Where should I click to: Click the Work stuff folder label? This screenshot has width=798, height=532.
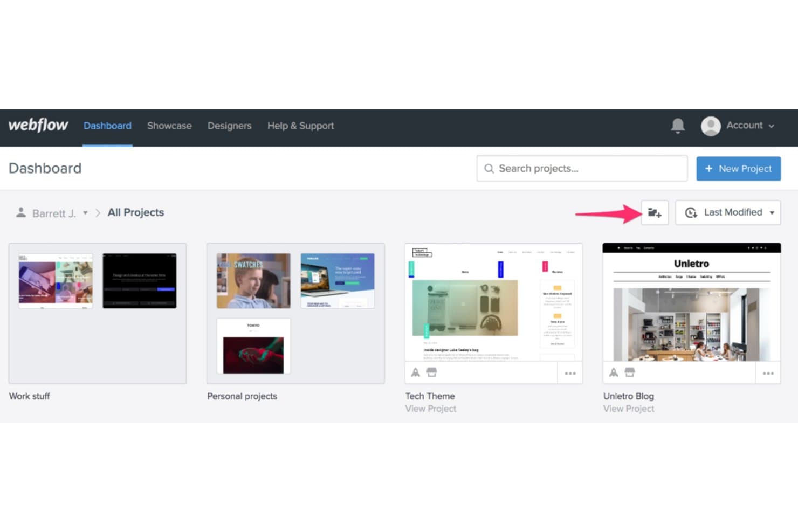(30, 396)
